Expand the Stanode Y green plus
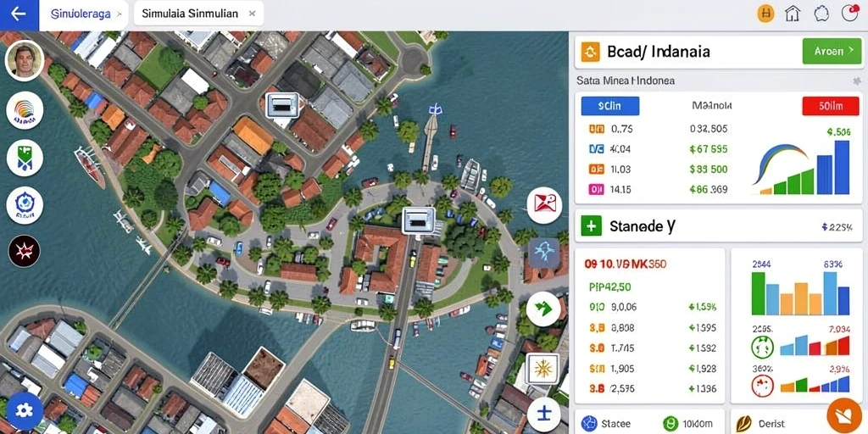 [x=591, y=225]
